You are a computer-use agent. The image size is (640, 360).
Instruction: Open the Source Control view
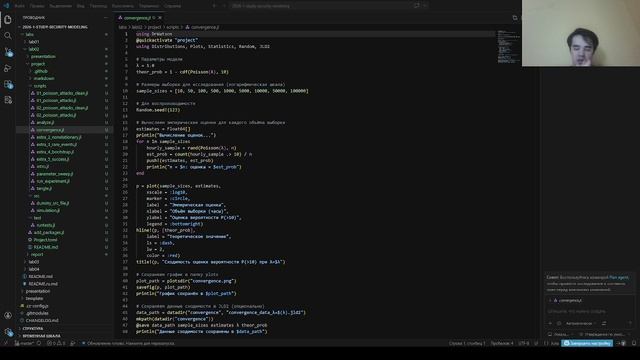(x=8, y=52)
